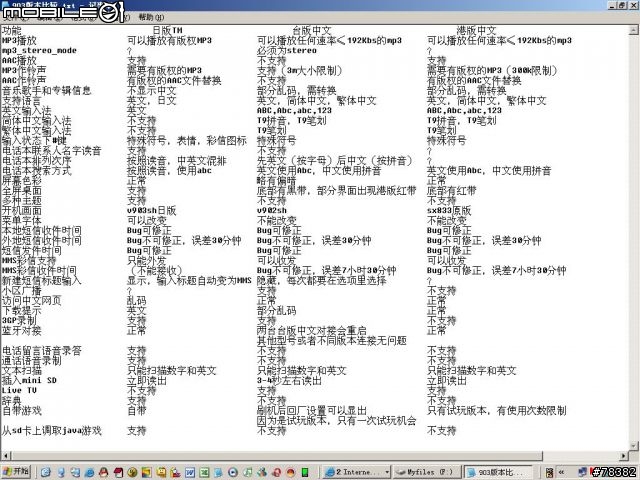
Task: Launch Internet Explorer from quick launch
Action: [x=89, y=472]
